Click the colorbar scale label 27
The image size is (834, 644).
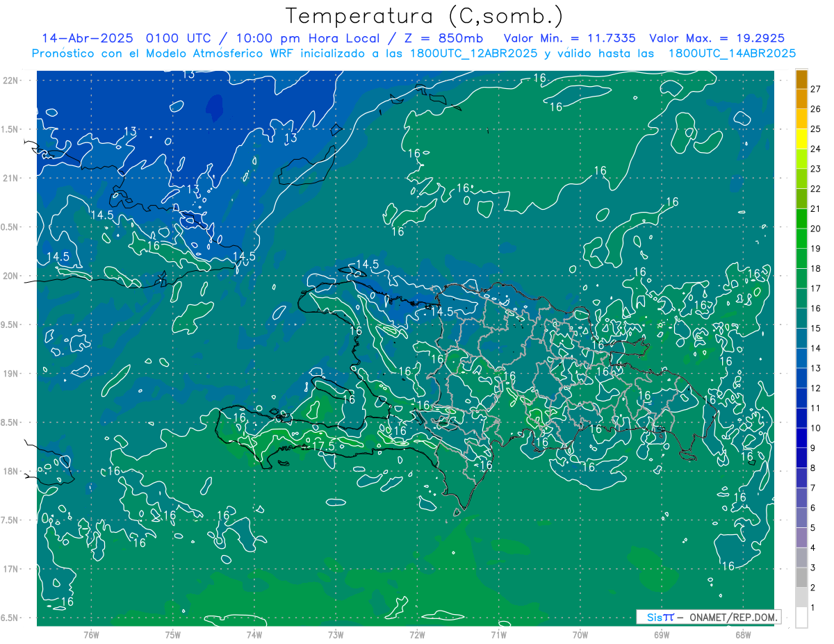(x=815, y=89)
